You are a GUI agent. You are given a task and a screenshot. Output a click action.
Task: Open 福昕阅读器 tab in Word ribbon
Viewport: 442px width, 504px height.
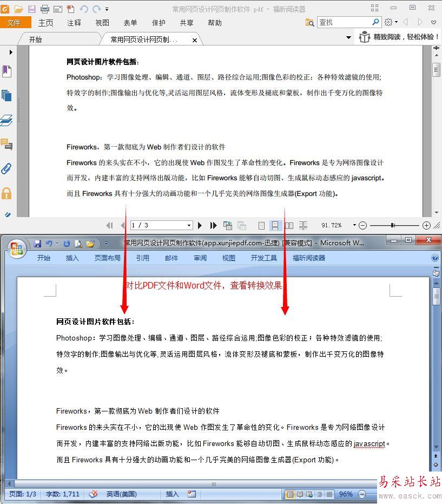[x=309, y=258]
